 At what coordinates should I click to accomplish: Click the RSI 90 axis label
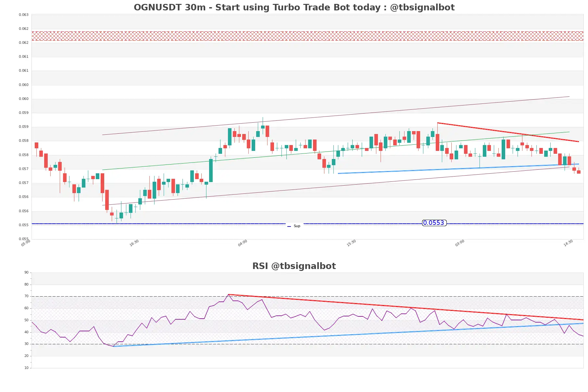tap(27, 273)
